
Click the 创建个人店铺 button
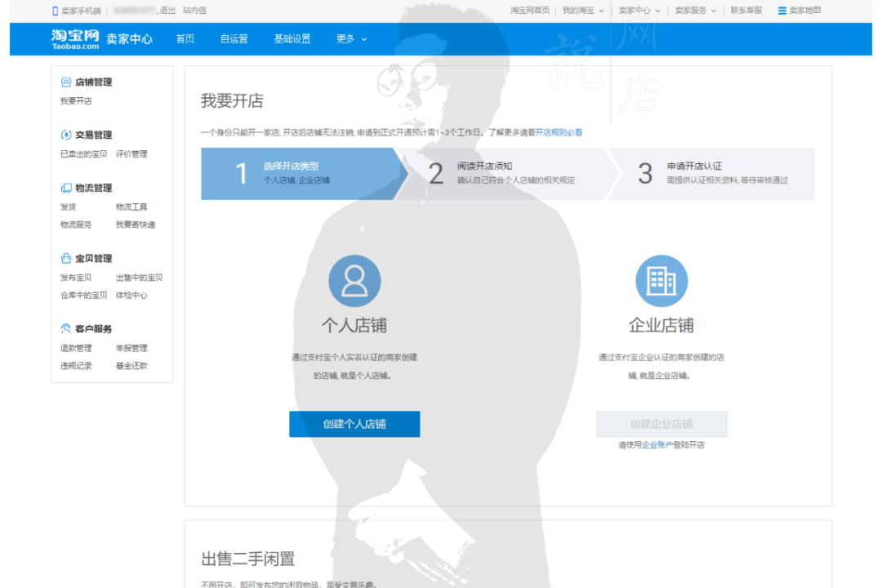pos(354,424)
